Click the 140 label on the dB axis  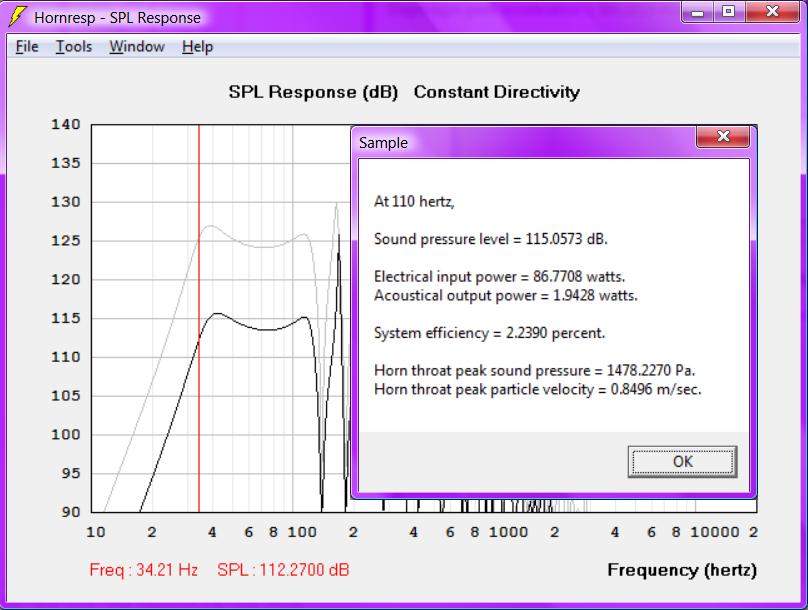pyautogui.click(x=65, y=125)
